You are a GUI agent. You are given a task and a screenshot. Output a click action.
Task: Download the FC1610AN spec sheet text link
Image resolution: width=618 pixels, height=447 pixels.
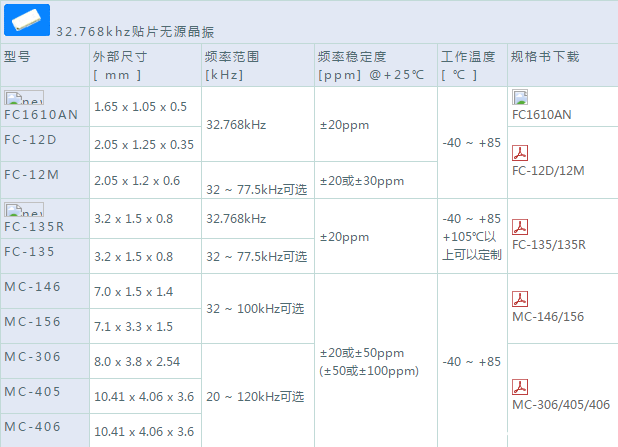(x=542, y=114)
